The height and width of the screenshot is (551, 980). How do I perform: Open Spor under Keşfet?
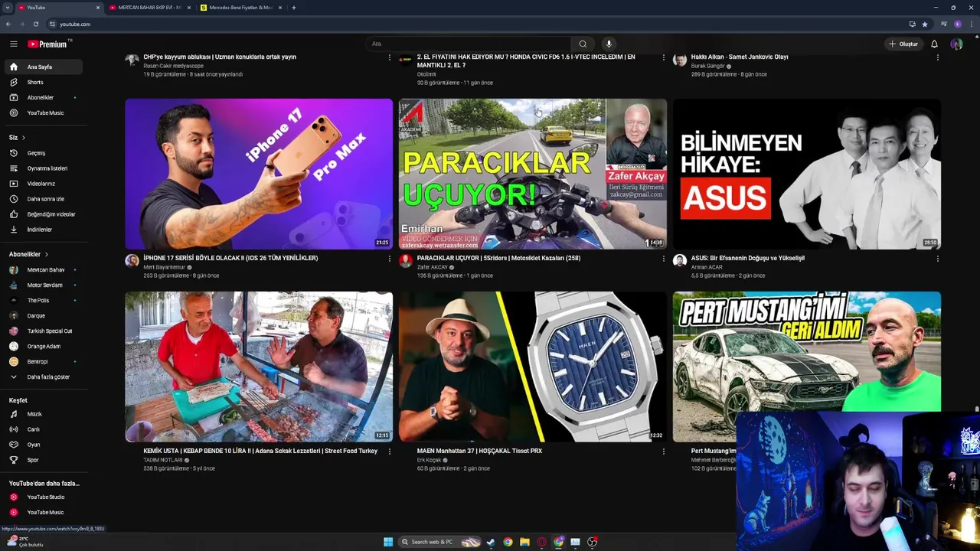(44, 460)
